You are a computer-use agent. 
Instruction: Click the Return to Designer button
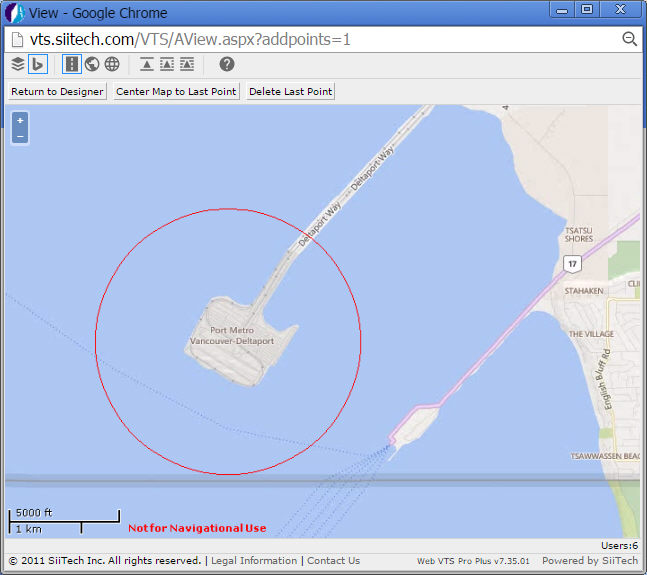tap(57, 91)
